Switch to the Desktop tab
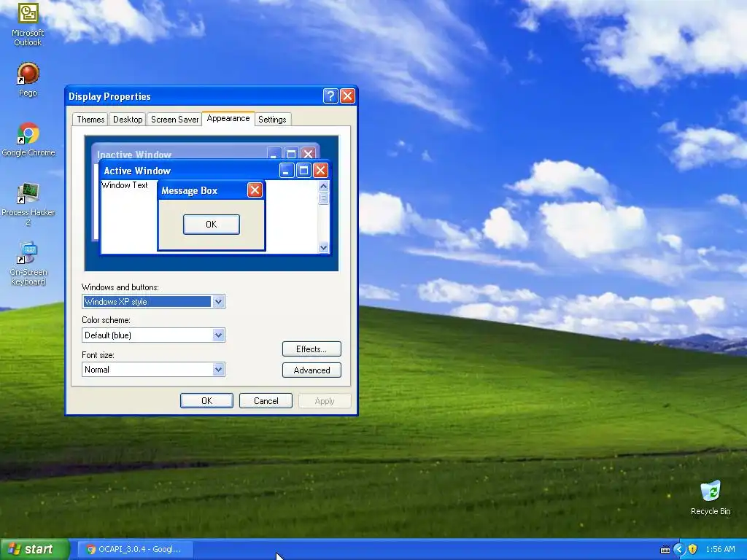 (x=128, y=120)
